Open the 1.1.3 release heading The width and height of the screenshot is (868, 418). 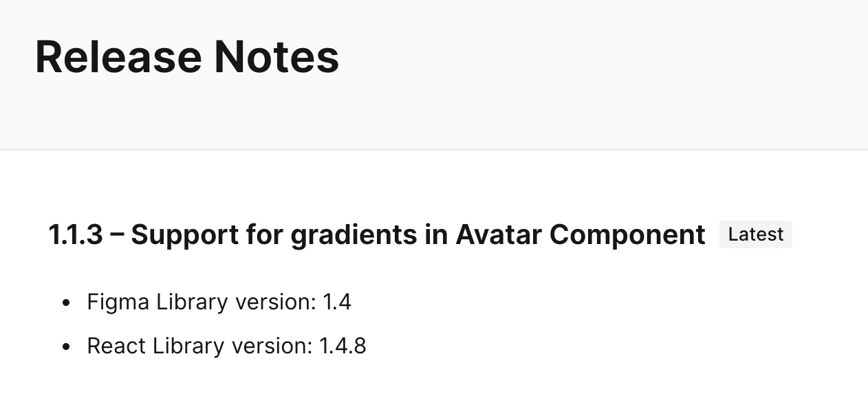coord(377,235)
